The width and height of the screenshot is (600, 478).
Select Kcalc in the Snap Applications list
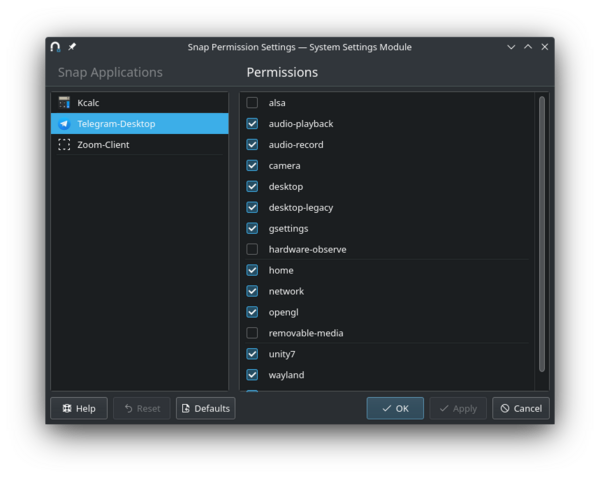coord(88,103)
